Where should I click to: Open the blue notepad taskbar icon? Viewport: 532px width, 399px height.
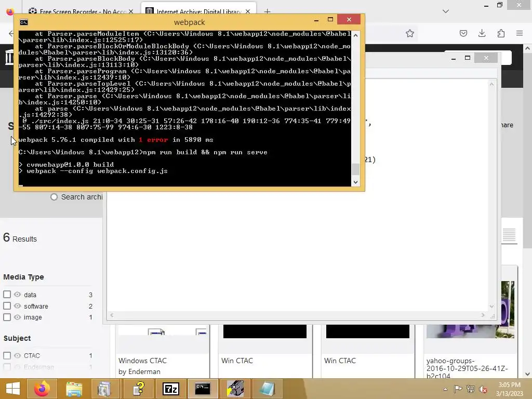tap(267, 389)
